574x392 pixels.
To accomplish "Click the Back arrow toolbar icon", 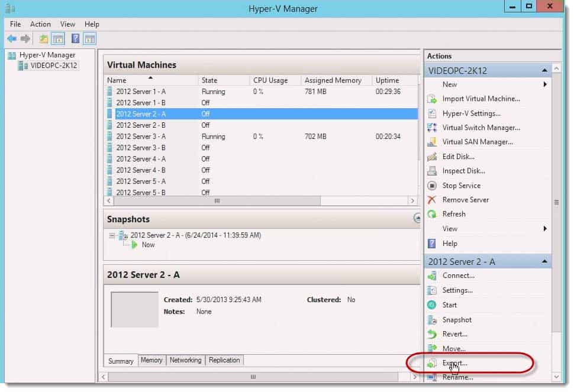I will pyautogui.click(x=12, y=38).
